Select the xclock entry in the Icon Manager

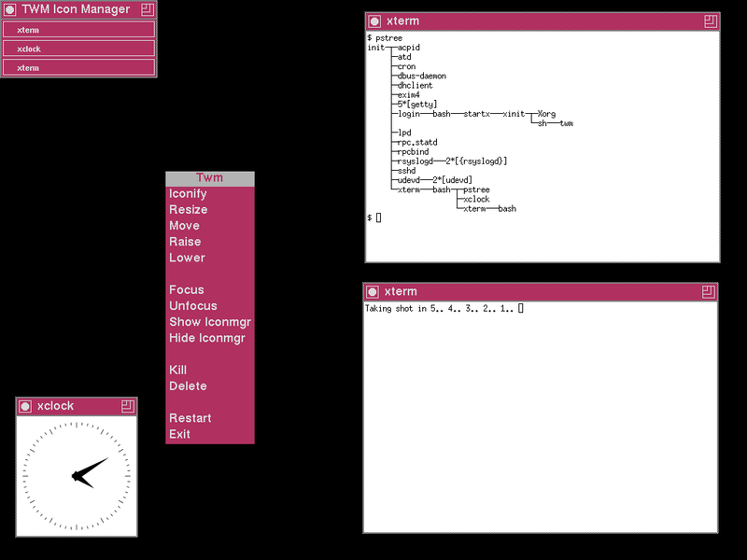[78, 48]
